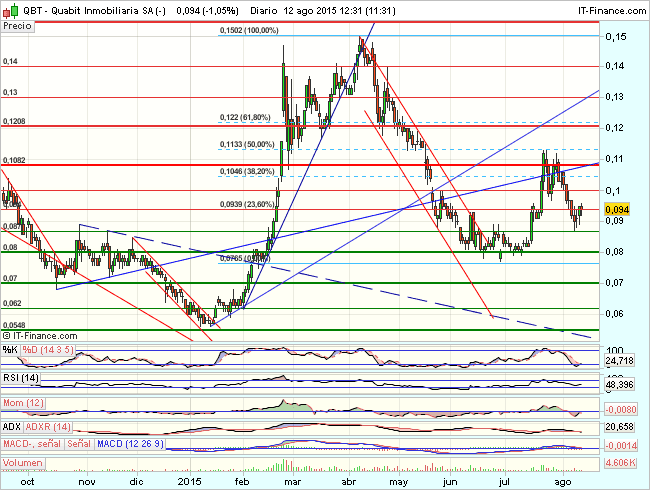Click the abr month label on the time axis
The height and width of the screenshot is (490, 650).
349,482
